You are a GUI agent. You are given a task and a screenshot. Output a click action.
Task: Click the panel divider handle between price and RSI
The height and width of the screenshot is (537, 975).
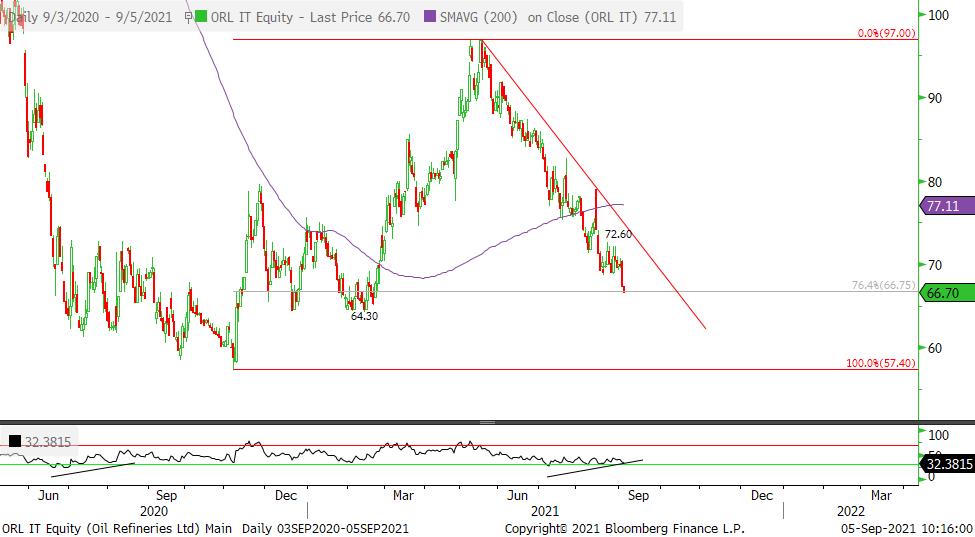(487, 423)
